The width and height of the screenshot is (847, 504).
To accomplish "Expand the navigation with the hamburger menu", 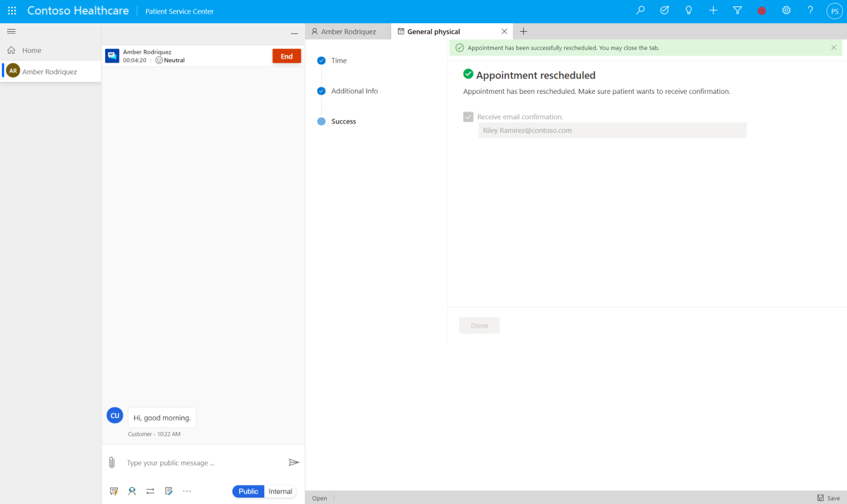I will tap(11, 31).
